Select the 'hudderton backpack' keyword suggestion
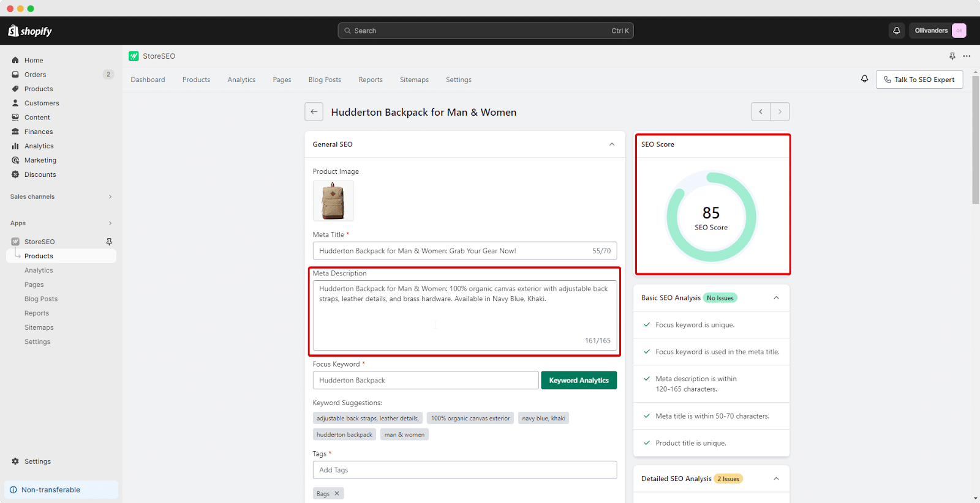The image size is (980, 503). coord(344,434)
